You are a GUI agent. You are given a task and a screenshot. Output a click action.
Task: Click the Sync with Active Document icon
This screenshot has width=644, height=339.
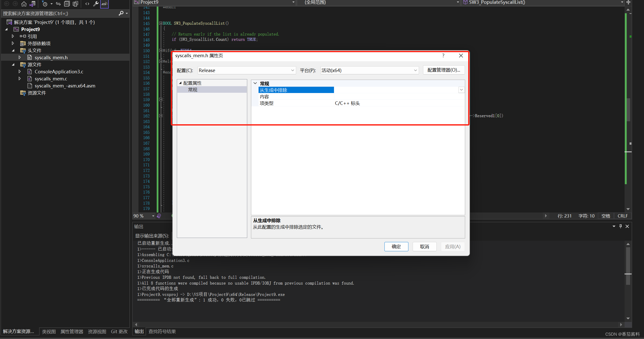pos(58,4)
